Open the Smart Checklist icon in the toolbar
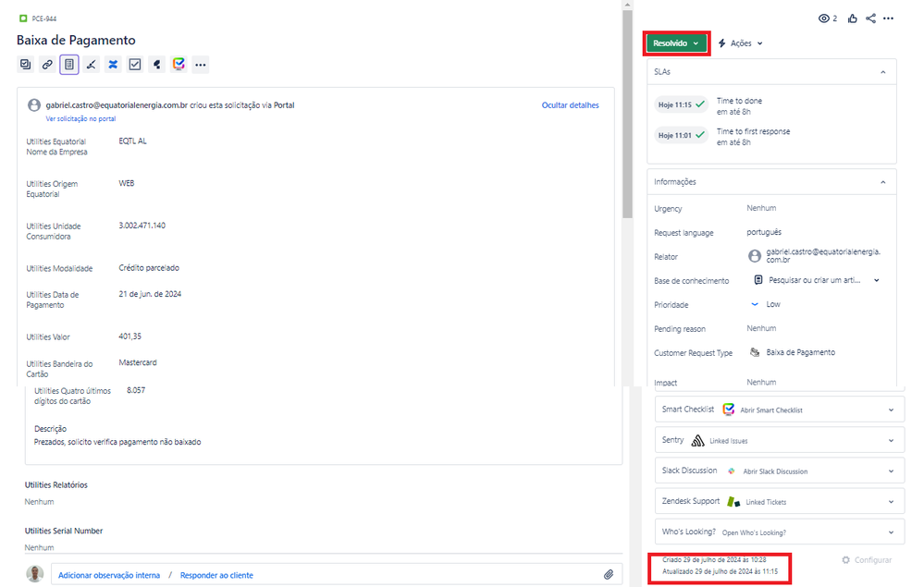Screen dimensions: 924x587 [179, 64]
